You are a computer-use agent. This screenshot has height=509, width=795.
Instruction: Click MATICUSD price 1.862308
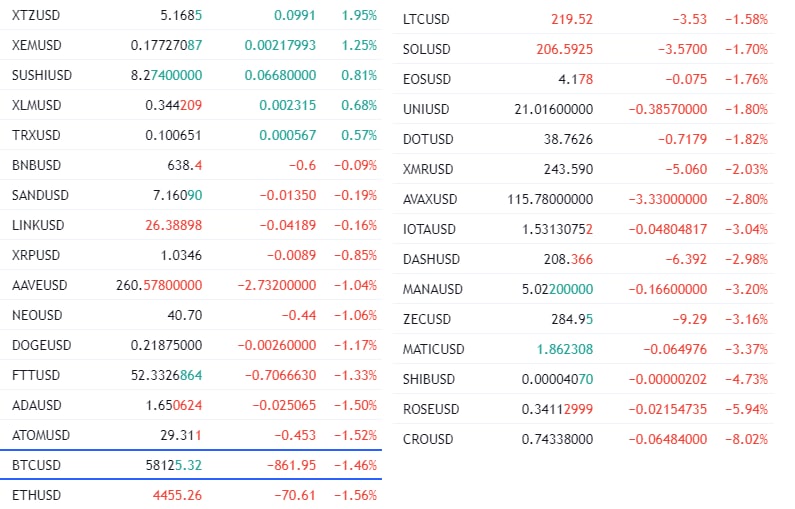[565, 349]
